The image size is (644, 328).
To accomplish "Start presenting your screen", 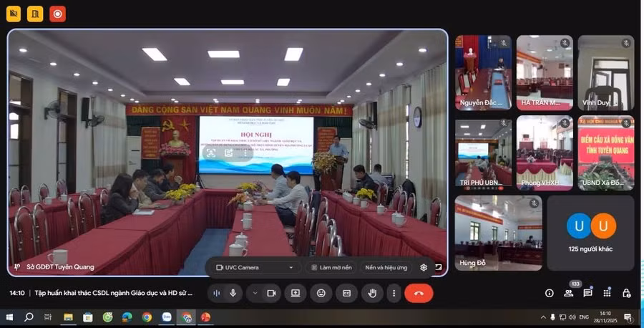I will (x=295, y=293).
